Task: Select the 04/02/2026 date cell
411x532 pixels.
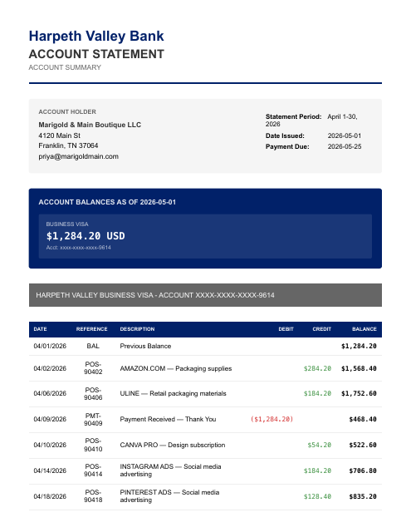Action: (x=50, y=368)
